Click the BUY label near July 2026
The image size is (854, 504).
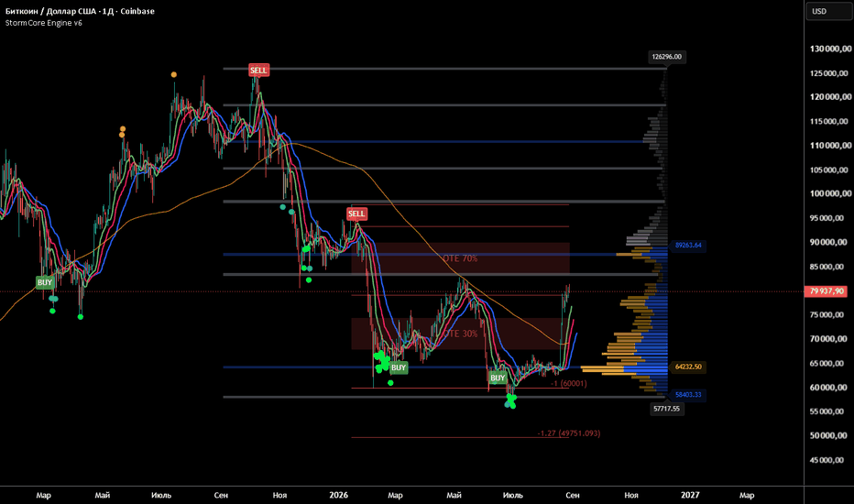click(x=498, y=378)
